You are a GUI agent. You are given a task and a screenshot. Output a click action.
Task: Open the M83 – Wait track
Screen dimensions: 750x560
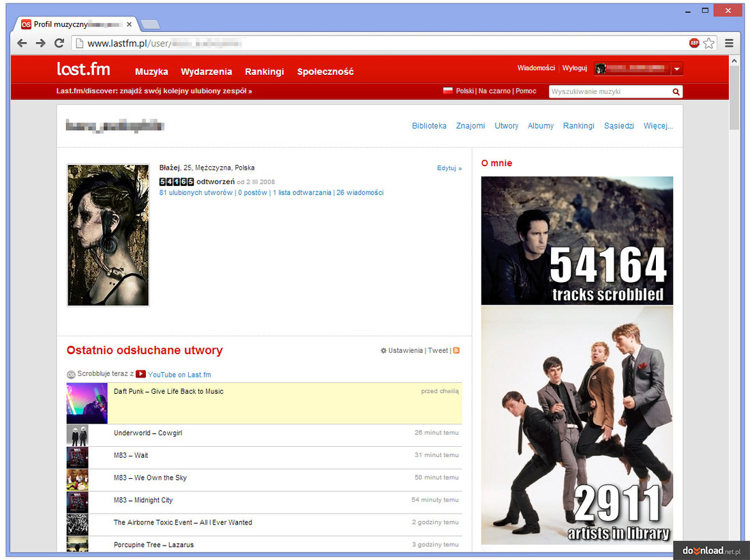tap(131, 455)
